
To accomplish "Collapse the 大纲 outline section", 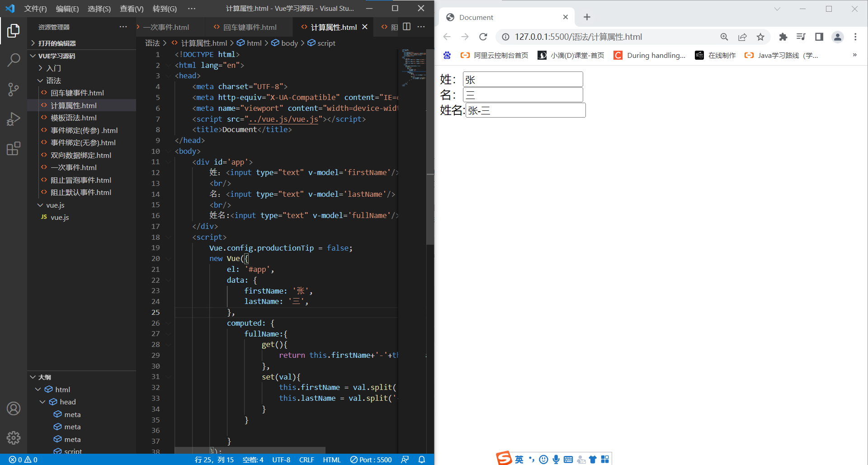I will pos(44,377).
